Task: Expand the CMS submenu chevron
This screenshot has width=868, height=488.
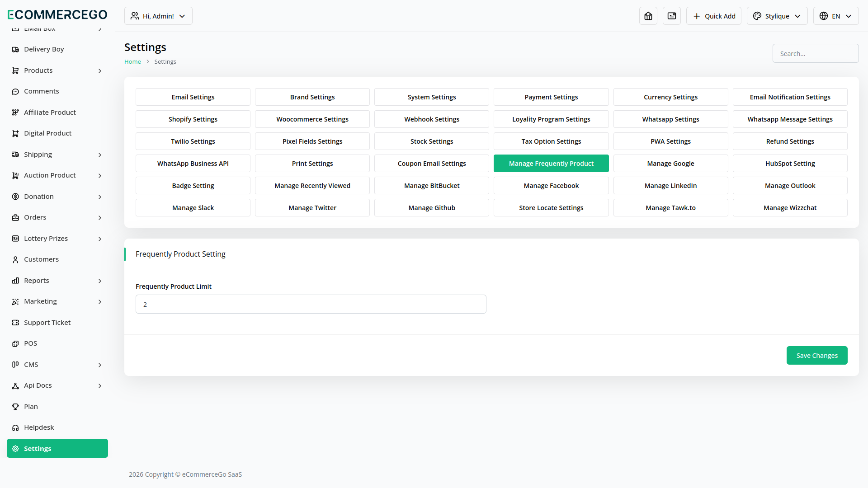Action: tap(100, 365)
